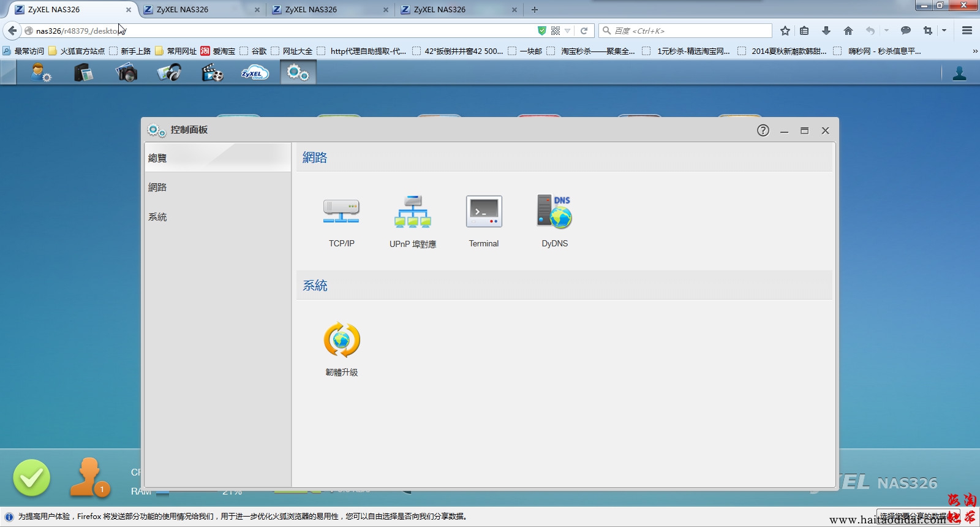Open the DyDNS settings icon
980x527 pixels.
554,212
